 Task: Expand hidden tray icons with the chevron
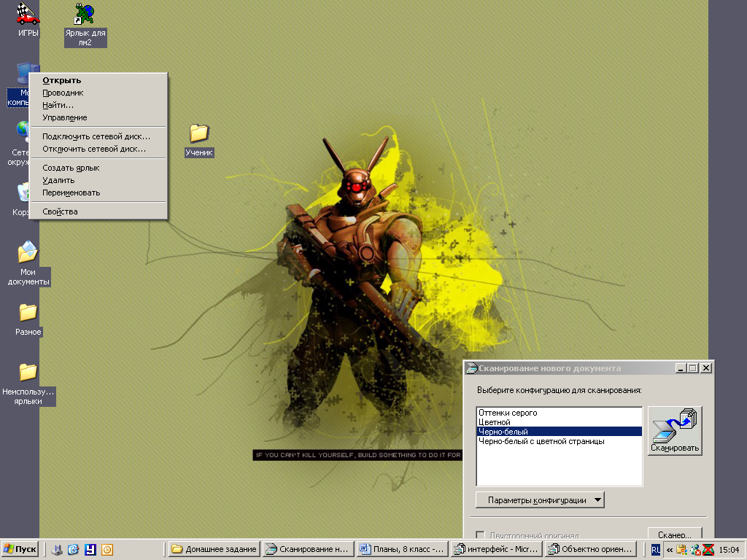[670, 549]
